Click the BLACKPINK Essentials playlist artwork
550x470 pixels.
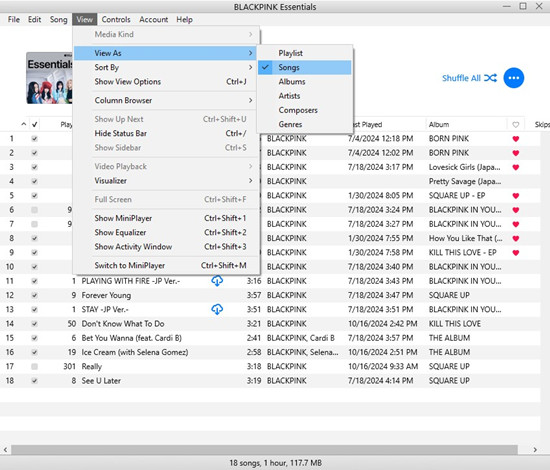[x=49, y=78]
